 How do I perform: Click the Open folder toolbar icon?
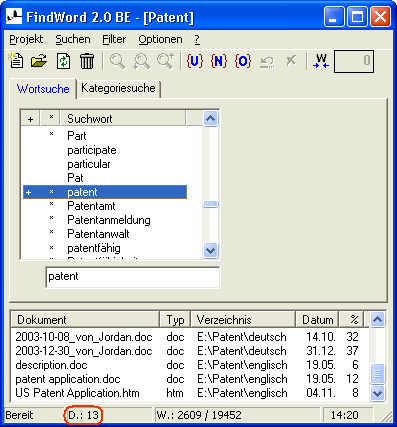(x=39, y=61)
